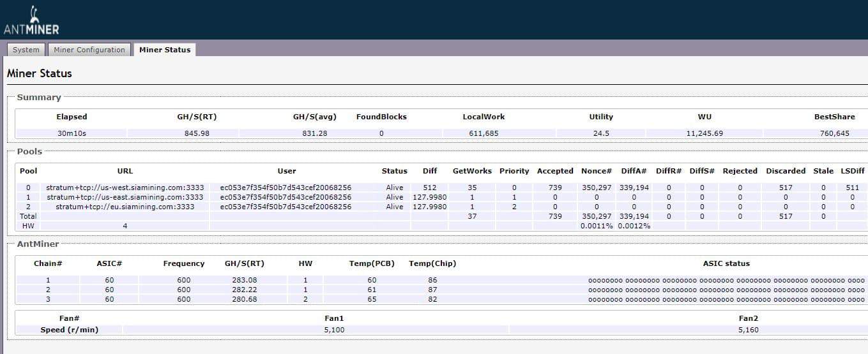Click the Speed (r/min) row label
The width and height of the screenshot is (868, 354).
70,330
